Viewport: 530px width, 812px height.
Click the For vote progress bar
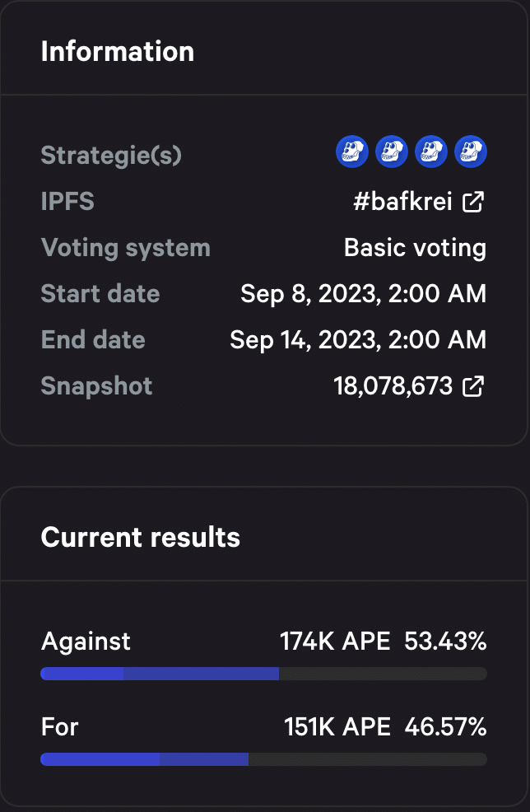pos(264,759)
